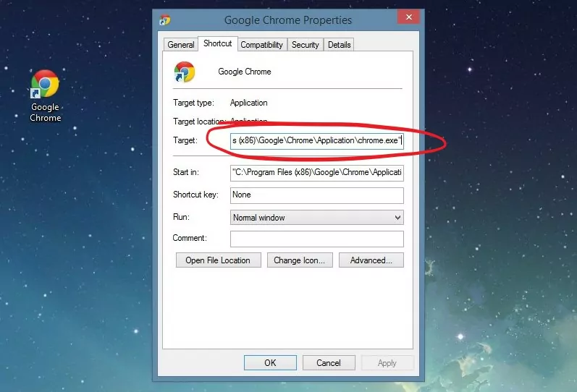Open the Compatibility tab
The image size is (577, 392).
(261, 45)
